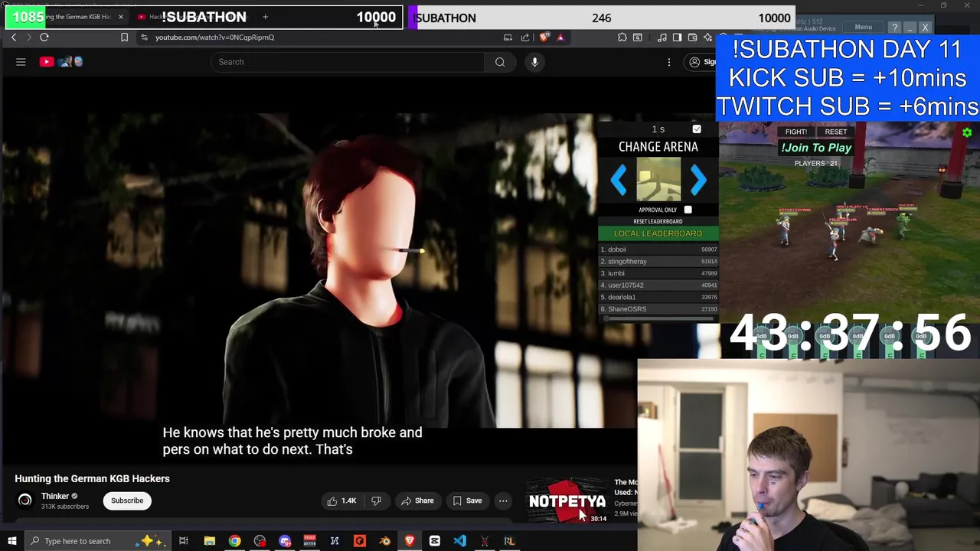Switch to previous arena with left arrow
The width and height of the screenshot is (980, 551).
click(x=619, y=181)
